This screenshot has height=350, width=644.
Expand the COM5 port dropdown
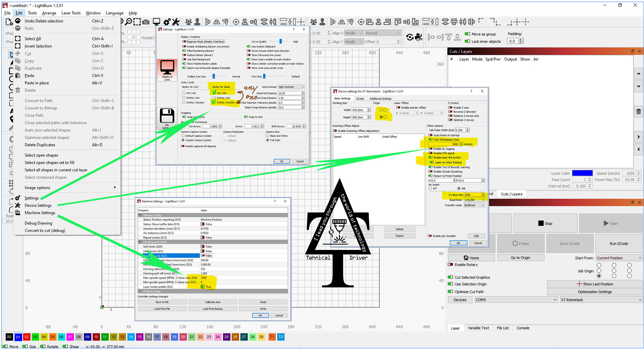(516, 300)
